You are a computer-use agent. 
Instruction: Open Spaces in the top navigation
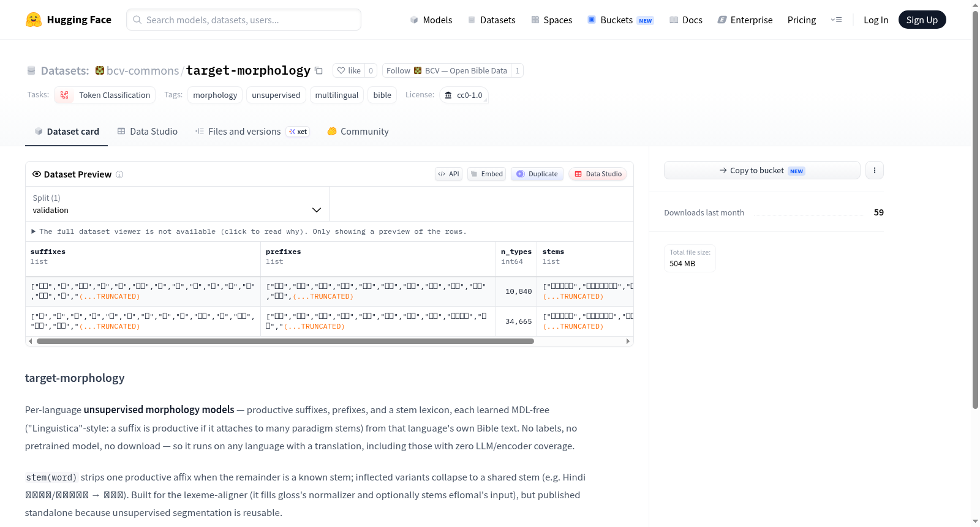(x=552, y=20)
